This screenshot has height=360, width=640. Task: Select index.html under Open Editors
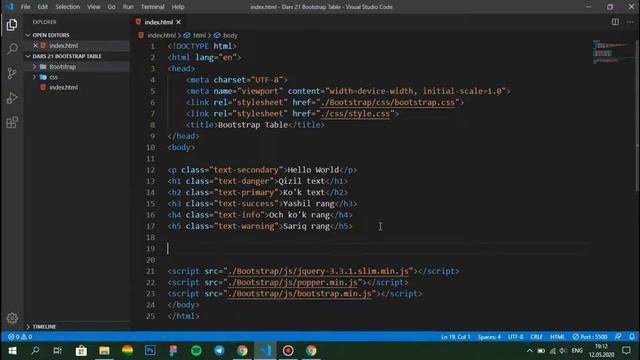pos(63,46)
